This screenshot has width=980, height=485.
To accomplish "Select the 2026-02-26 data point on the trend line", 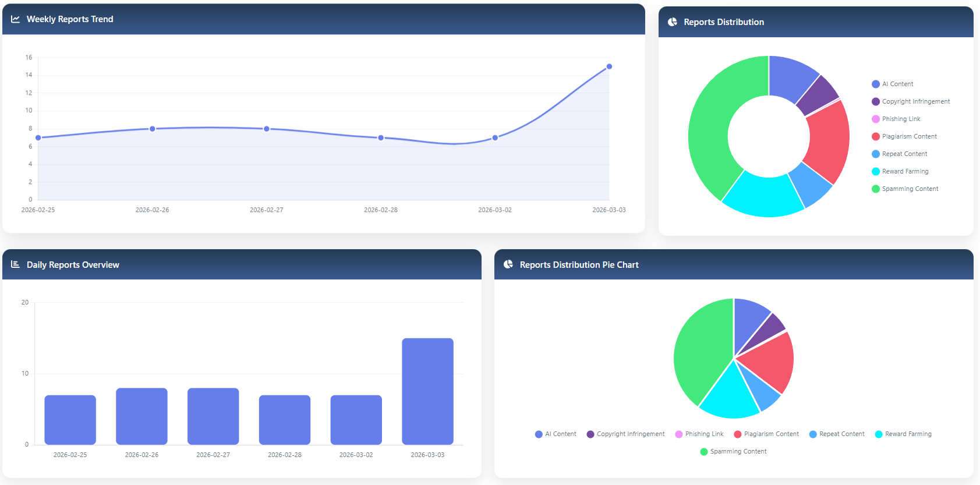I will 153,129.
